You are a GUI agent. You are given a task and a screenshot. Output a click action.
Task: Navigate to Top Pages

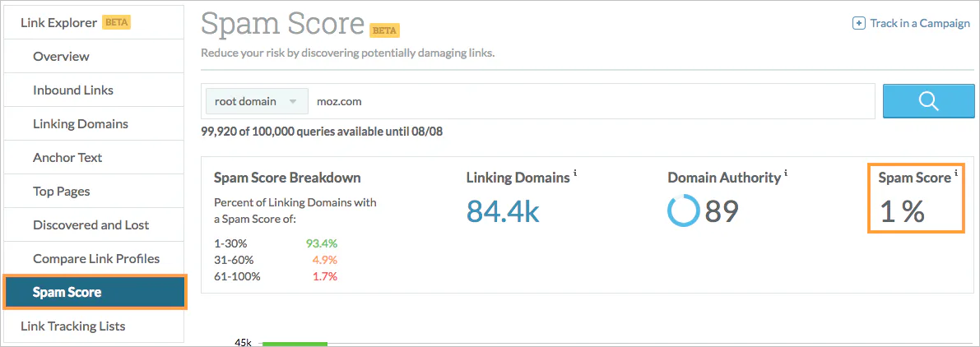(62, 192)
